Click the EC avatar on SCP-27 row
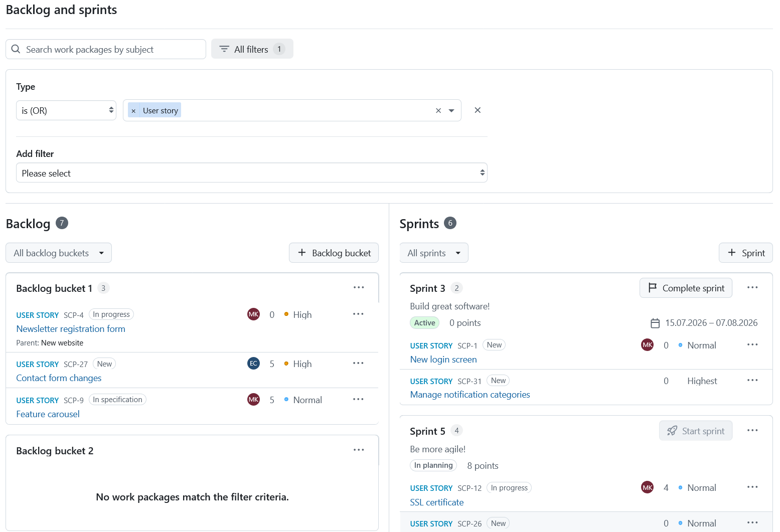 (x=254, y=364)
